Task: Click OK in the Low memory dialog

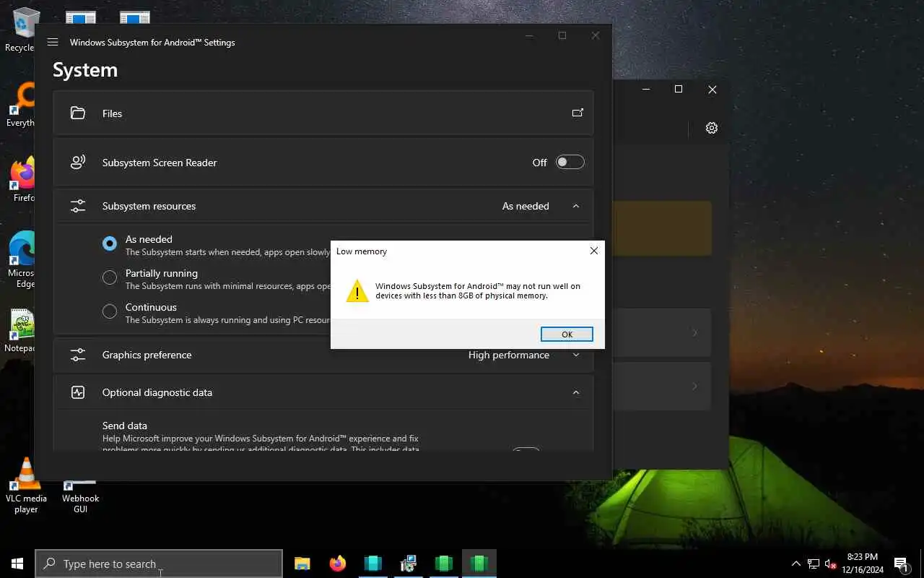Action: pos(567,334)
